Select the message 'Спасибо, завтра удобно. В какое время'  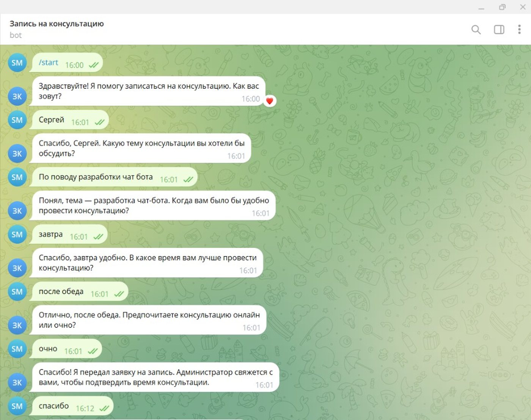147,263
